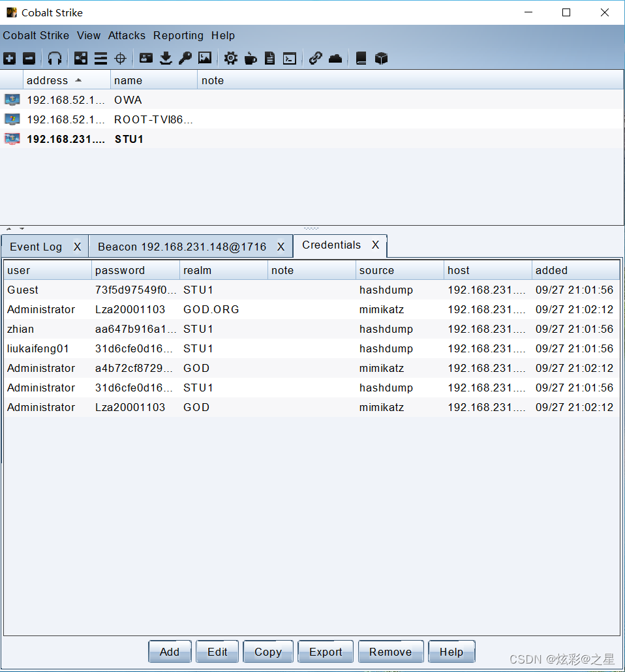
Task: Sort credentials by the realm column header
Action: (224, 270)
